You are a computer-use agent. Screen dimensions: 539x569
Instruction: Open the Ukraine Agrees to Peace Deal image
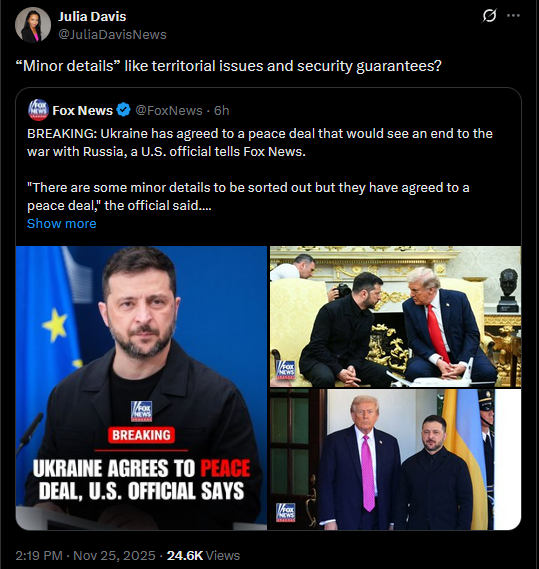coord(141,388)
